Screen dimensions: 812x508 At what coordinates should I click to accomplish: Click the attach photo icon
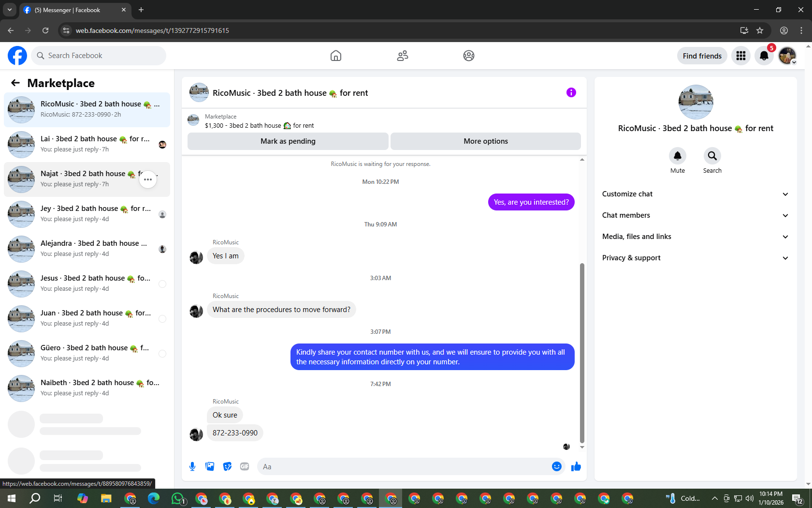[x=210, y=466]
